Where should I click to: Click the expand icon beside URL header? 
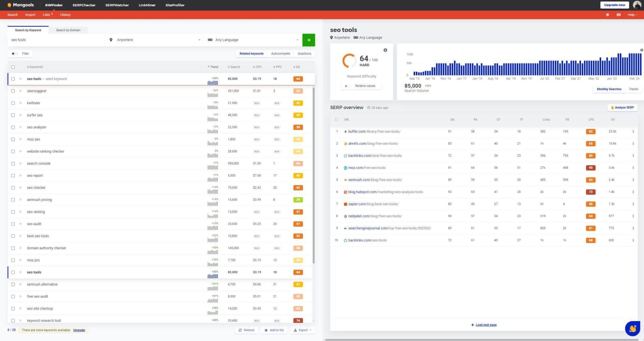[336, 120]
